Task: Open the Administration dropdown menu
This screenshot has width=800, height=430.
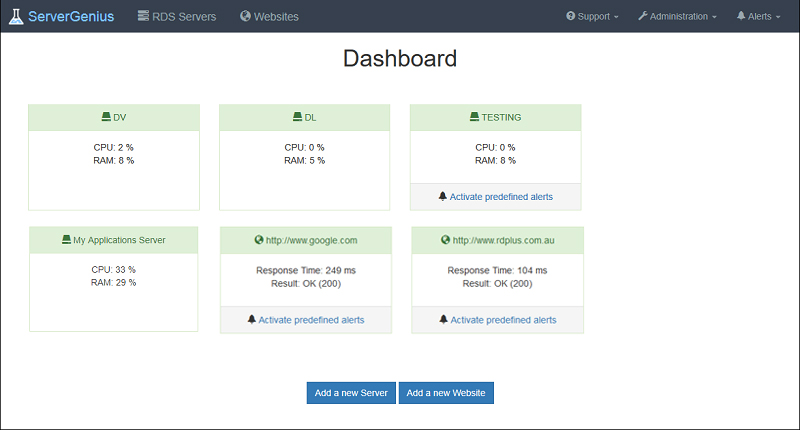Action: click(677, 16)
